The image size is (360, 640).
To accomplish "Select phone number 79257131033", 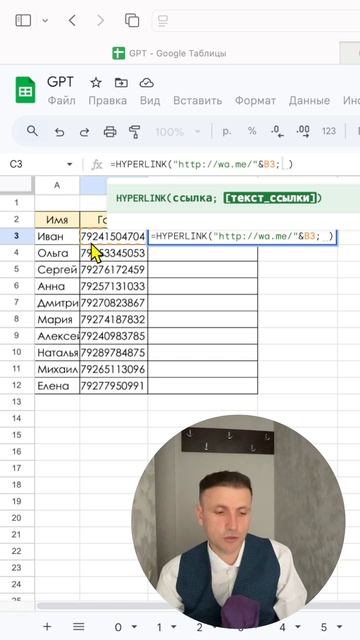I will pos(113,286).
